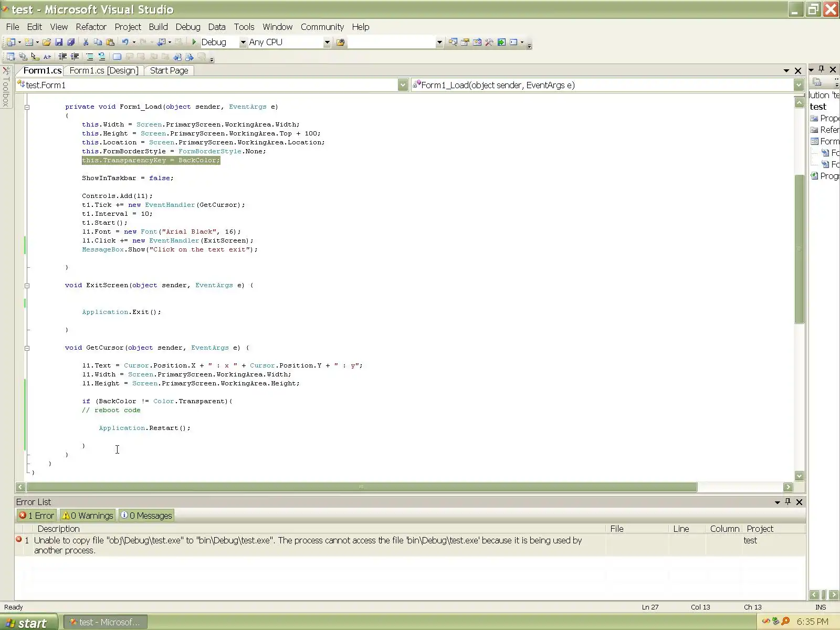The width and height of the screenshot is (840, 630).
Task: Toggle the 0 Warnings filter button
Action: coord(88,516)
